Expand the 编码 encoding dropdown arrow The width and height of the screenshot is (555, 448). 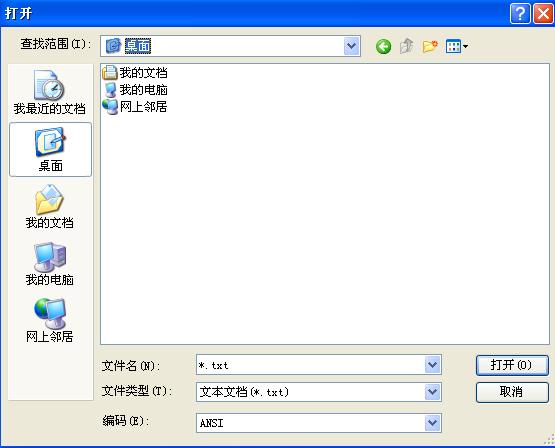[433, 423]
